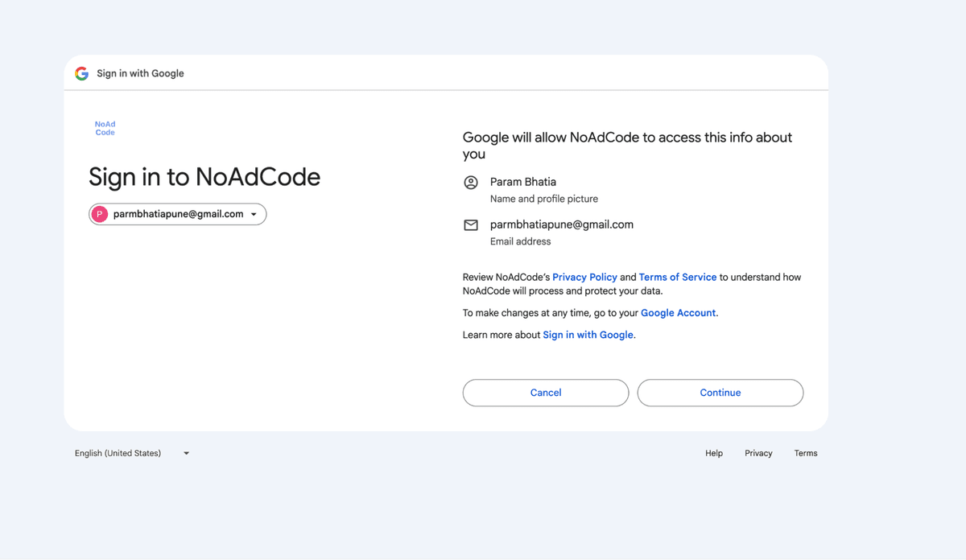Click the envelope icon next to the email address

pos(471,225)
